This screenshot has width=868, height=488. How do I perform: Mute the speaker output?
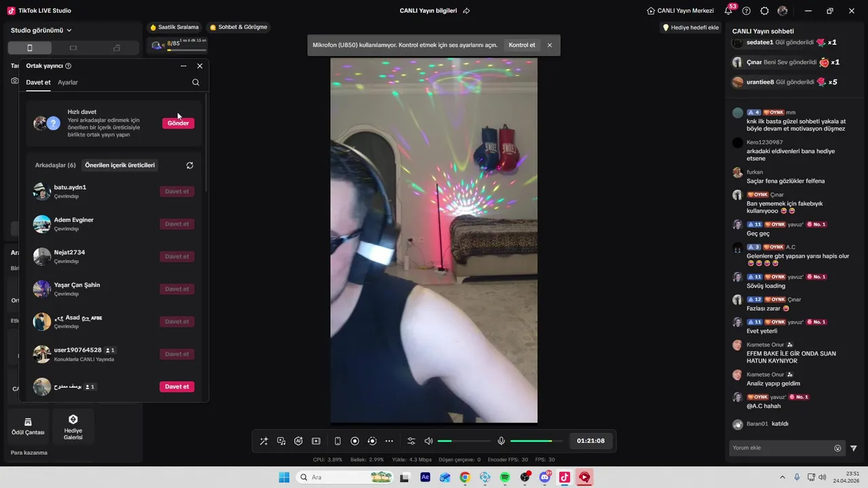tap(429, 441)
